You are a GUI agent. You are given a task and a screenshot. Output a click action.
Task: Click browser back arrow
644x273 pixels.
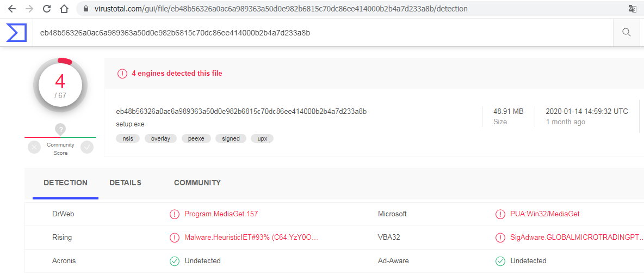[12, 9]
